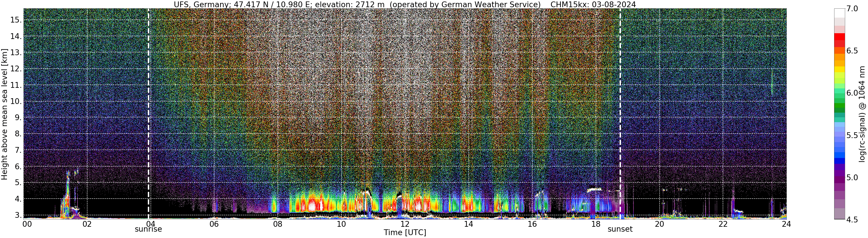Click the 00 hour tick label on time axis

click(27, 224)
